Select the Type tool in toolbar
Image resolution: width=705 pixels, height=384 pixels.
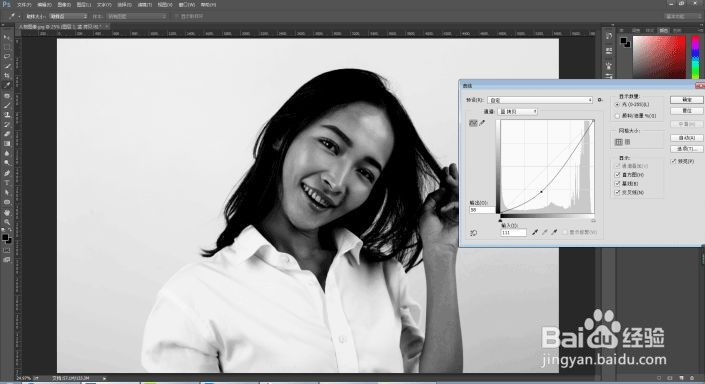tap(7, 183)
